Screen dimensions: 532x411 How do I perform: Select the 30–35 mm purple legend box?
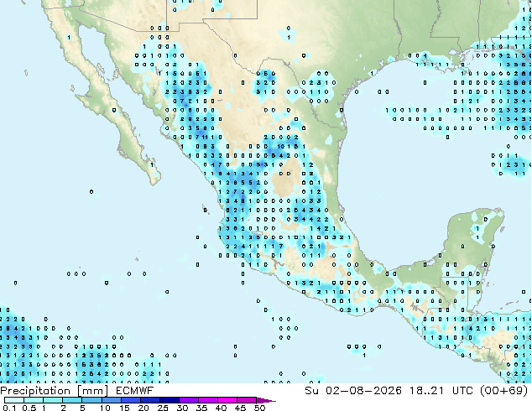pyautogui.click(x=189, y=400)
